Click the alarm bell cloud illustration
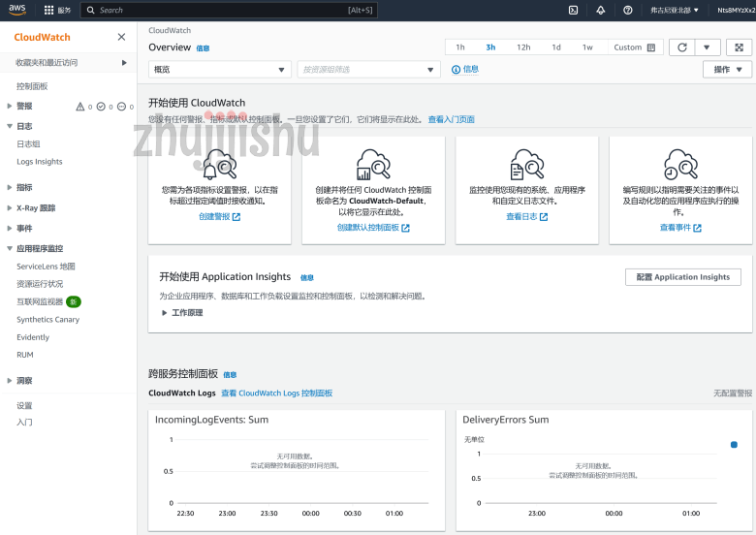756x535 pixels. click(x=220, y=164)
